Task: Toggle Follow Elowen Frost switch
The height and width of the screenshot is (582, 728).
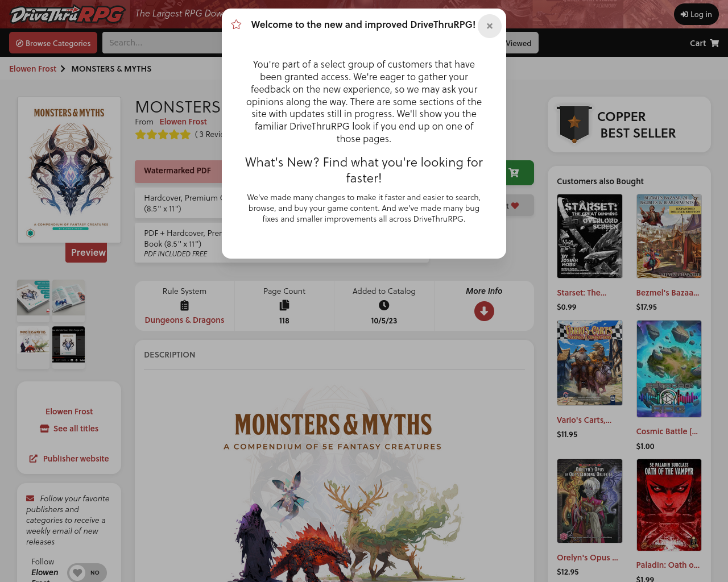Action: 87,572
